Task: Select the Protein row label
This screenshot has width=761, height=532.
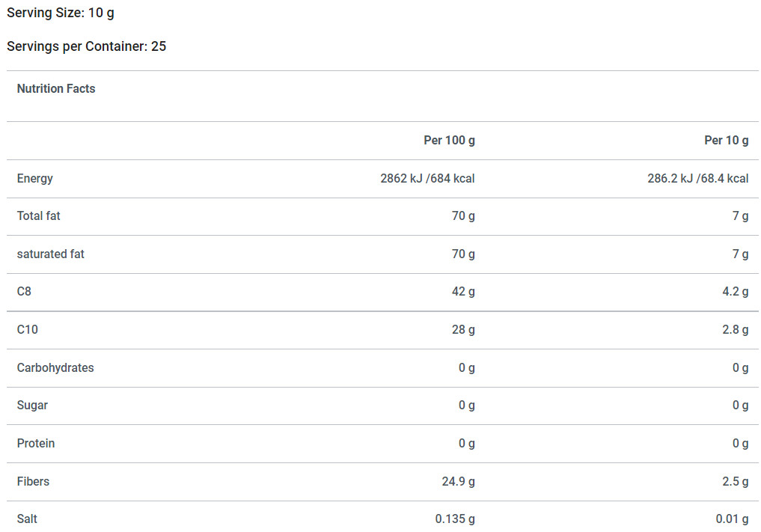Action: 36,443
